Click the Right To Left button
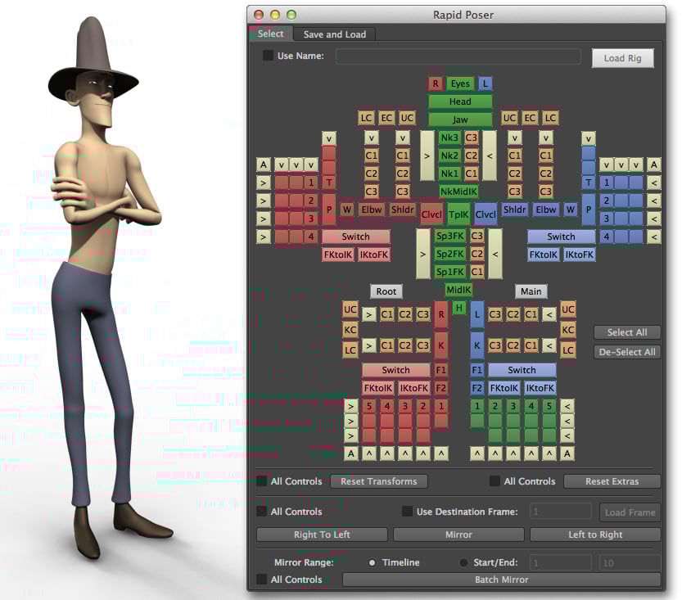This screenshot has width=700, height=600. pos(322,535)
